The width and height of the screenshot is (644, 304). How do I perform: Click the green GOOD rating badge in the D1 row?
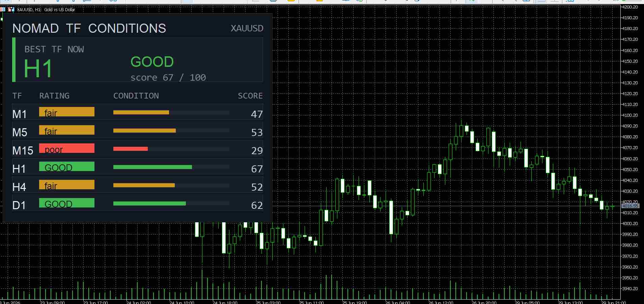[x=67, y=203]
